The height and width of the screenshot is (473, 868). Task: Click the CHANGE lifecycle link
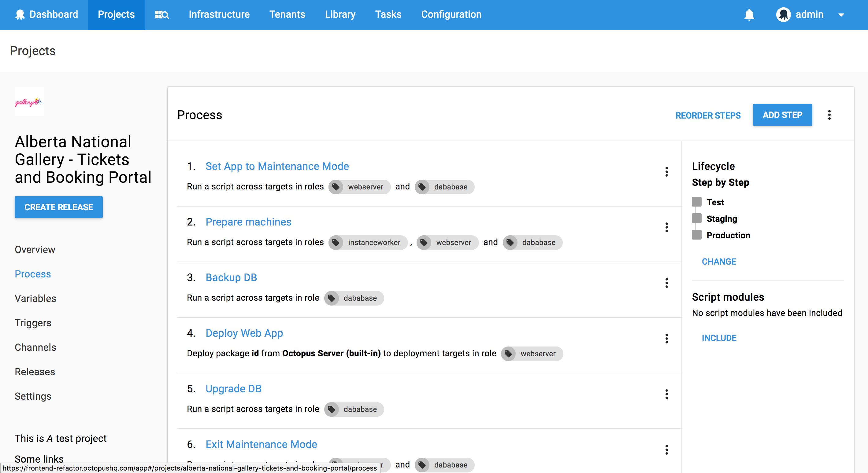(719, 262)
